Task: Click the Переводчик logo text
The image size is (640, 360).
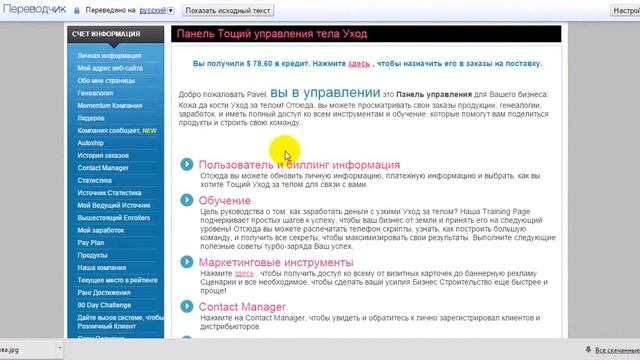Action: (x=34, y=9)
